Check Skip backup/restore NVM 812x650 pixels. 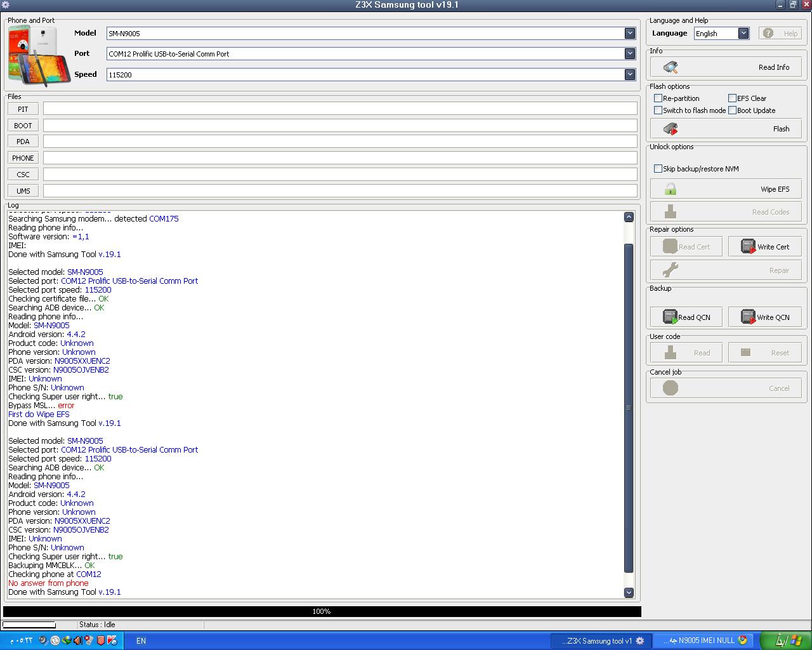(x=658, y=169)
